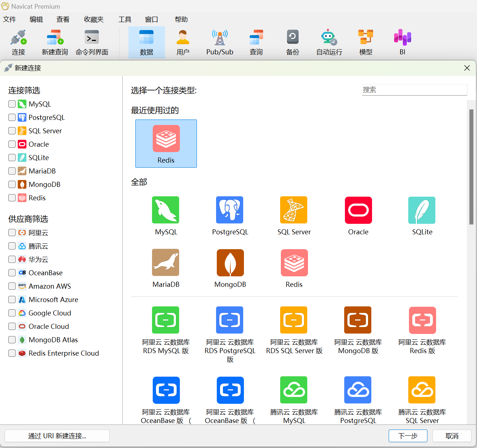
Task: Open the 工具 menu
Action: 125,20
